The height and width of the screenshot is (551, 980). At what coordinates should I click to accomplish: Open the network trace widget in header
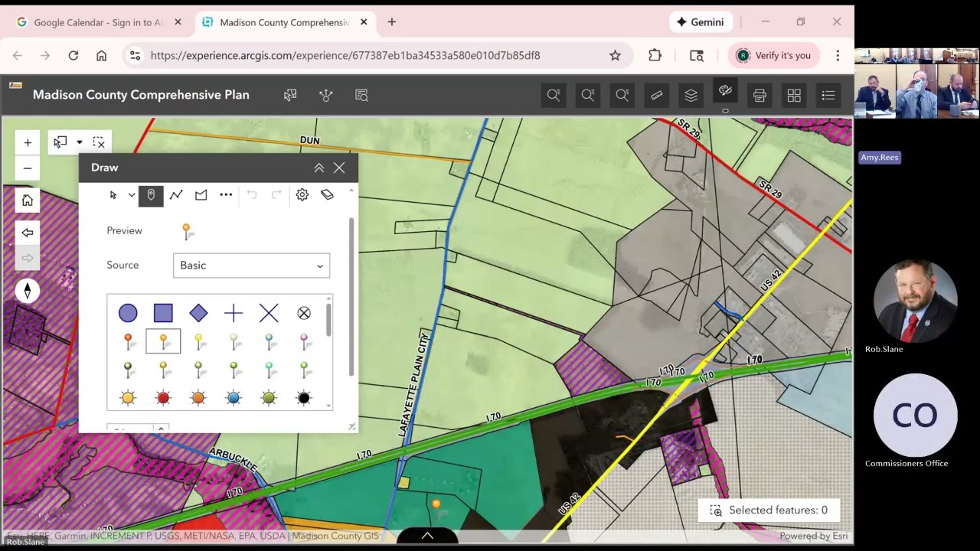[x=326, y=96]
